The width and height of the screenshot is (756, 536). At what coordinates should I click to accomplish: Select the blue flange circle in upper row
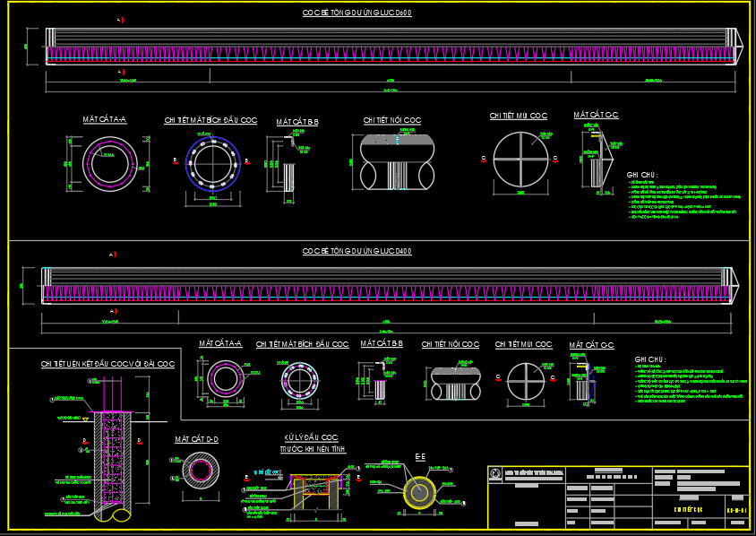point(212,164)
